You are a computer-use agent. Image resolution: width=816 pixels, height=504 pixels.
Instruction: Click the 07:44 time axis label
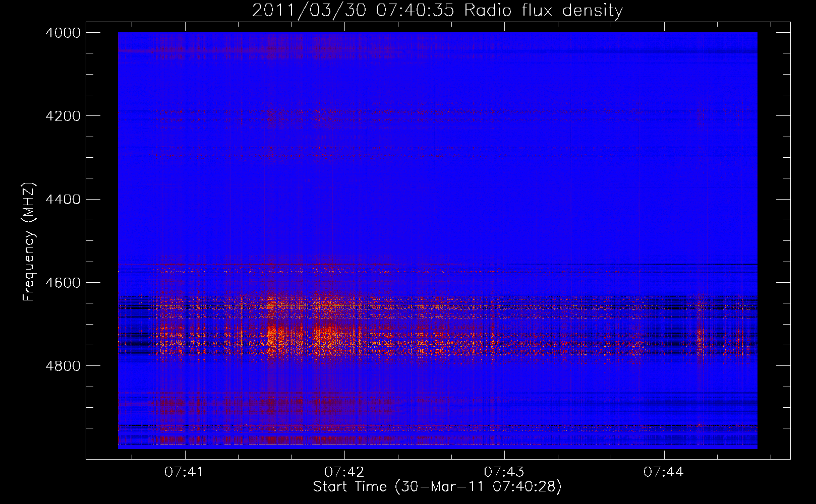point(664,472)
